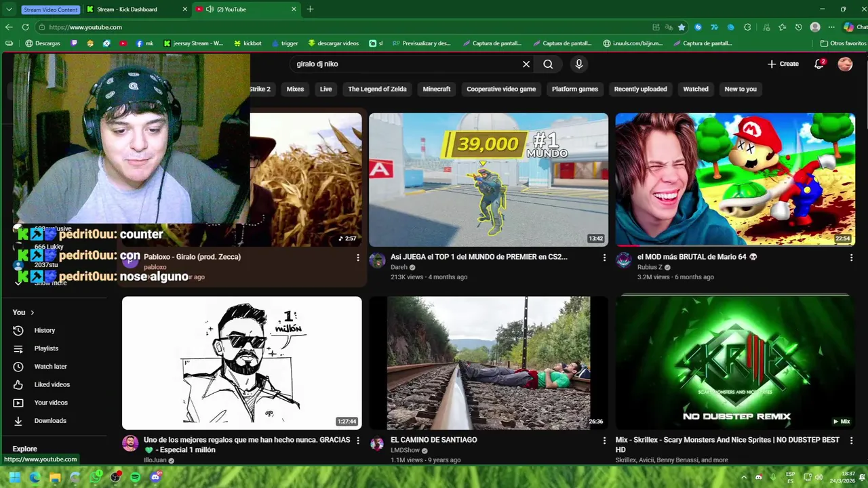Toggle favorite star in address bar
Image resolution: width=868 pixels, height=488 pixels.
[x=682, y=27]
